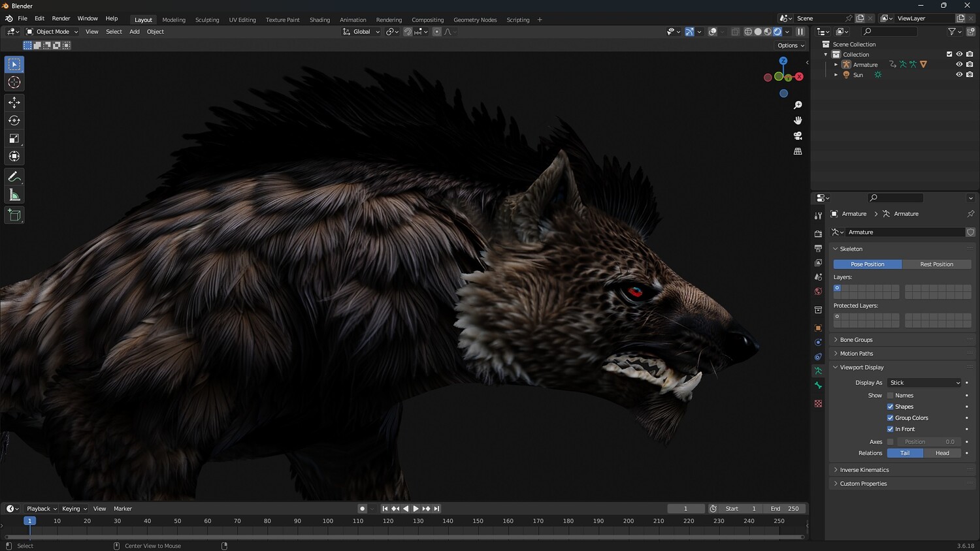This screenshot has width=980, height=551.
Task: Pick the Rotate tool
Action: [14, 120]
